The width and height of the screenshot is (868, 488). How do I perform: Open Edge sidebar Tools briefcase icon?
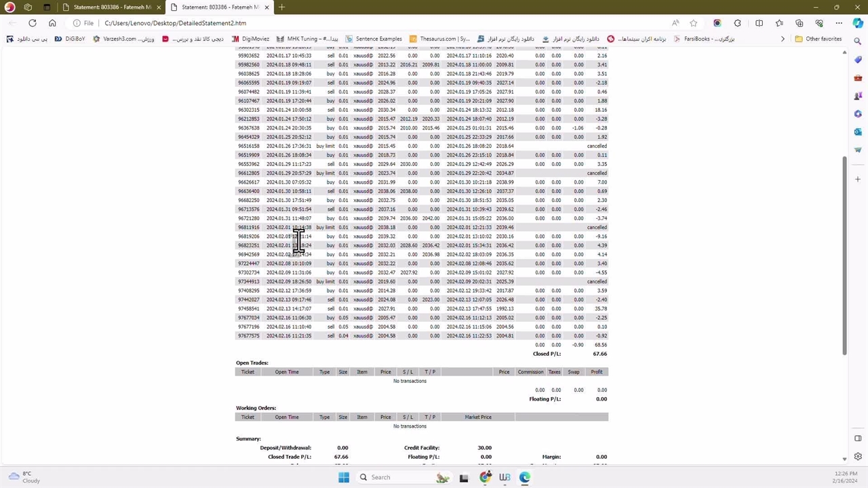pos(858,78)
